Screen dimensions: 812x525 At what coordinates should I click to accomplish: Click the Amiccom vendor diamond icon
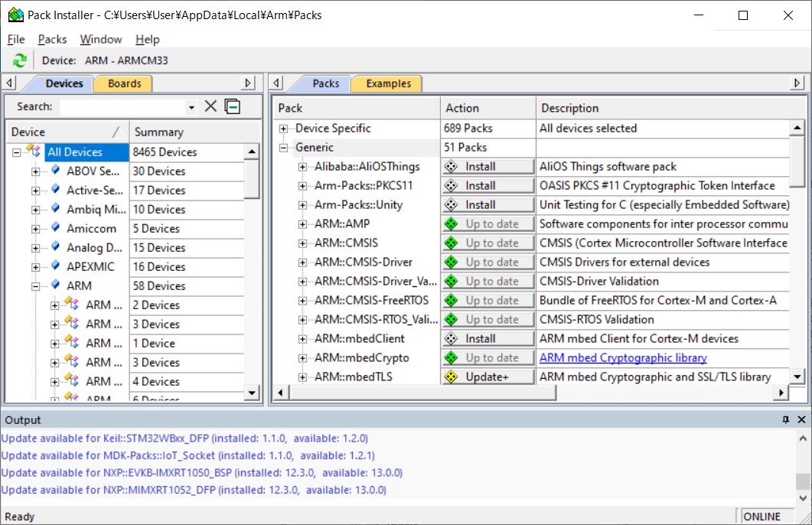pos(55,228)
